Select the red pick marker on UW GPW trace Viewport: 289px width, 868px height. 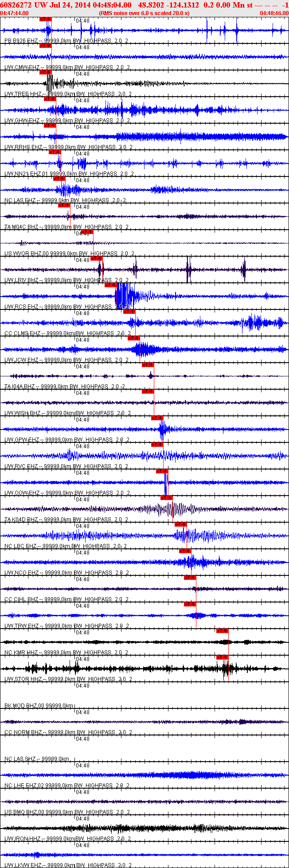pos(157,418)
